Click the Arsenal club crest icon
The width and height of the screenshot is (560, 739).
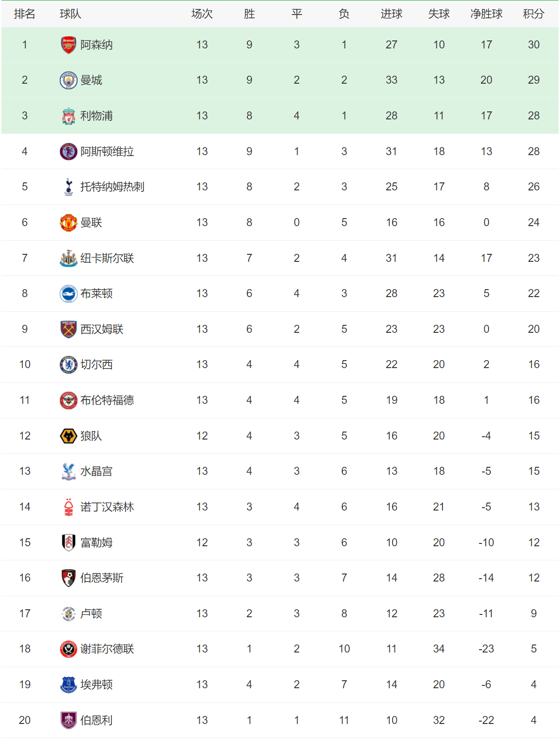(69, 45)
